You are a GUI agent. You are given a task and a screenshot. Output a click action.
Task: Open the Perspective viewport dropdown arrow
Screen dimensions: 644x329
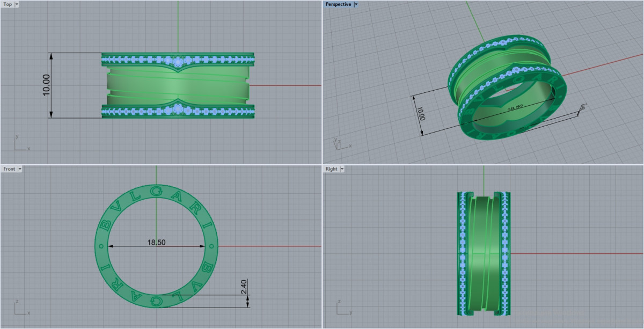[356, 4]
